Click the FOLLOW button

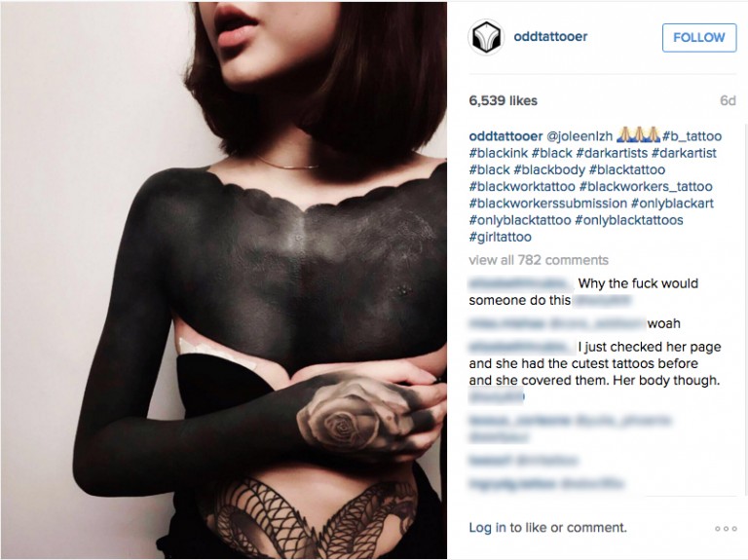click(699, 37)
